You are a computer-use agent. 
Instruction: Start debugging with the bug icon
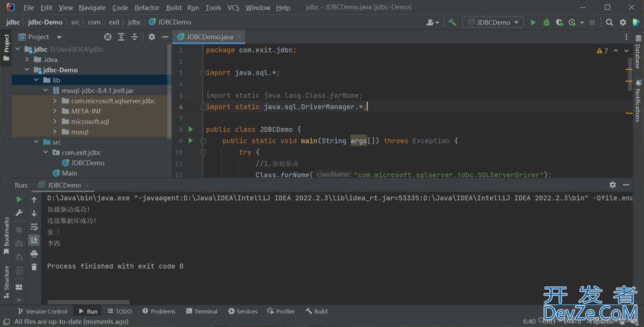pos(546,23)
